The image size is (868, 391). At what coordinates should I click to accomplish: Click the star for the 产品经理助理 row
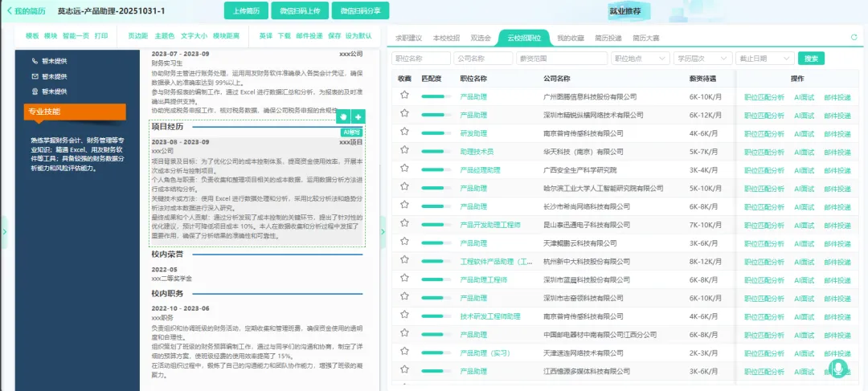pos(404,169)
